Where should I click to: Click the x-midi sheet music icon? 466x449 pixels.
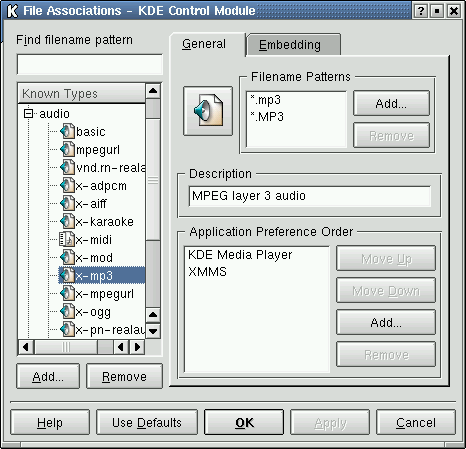pyautogui.click(x=66, y=239)
